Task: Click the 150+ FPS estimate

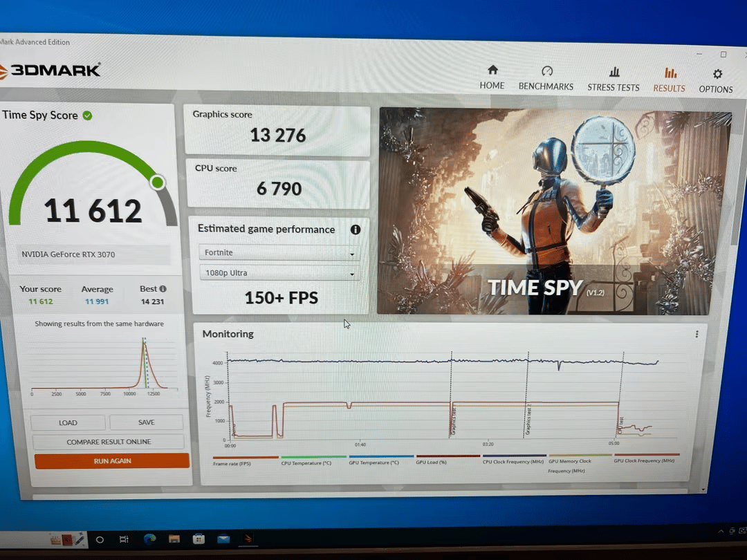Action: coord(281,298)
